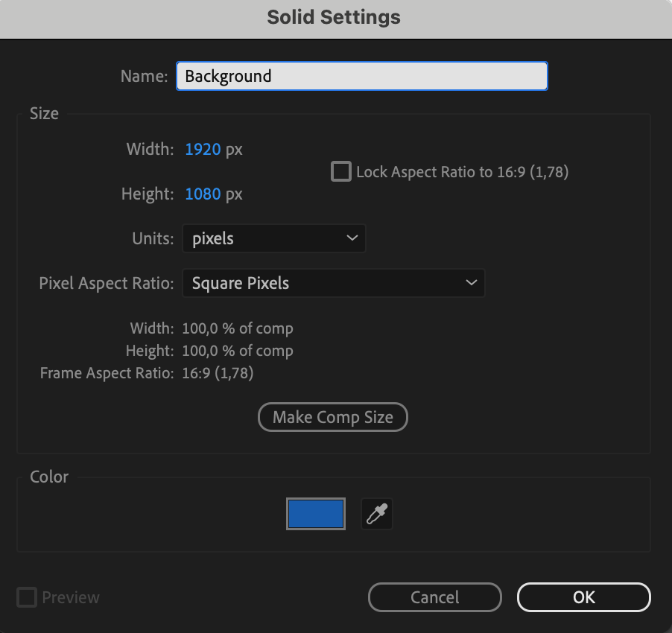The width and height of the screenshot is (672, 633).
Task: Toggle the Preview checkbox
Action: click(27, 597)
